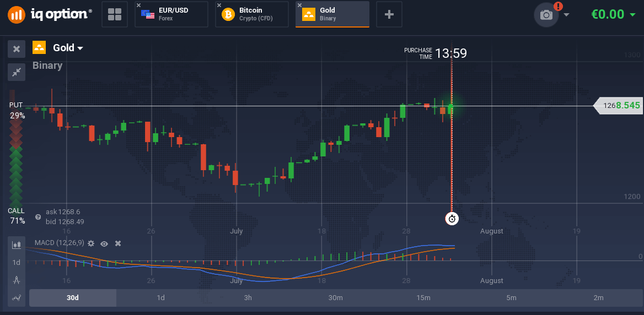This screenshot has height=315, width=644.
Task: Switch to the EUR/USD Forex tab
Action: 171,14
